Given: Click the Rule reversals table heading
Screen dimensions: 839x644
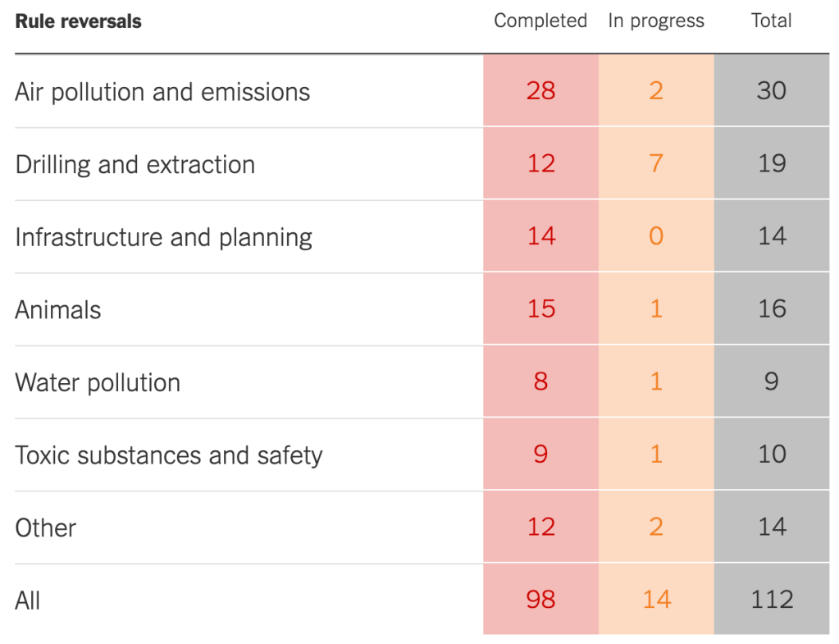Looking at the screenshot, I should pyautogui.click(x=78, y=22).
